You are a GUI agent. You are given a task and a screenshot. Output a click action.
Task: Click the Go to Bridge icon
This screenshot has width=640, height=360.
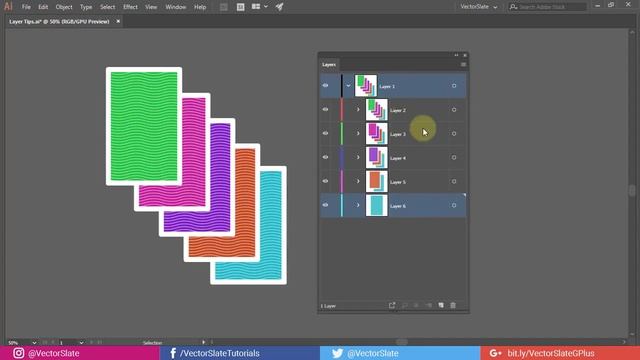click(x=224, y=7)
